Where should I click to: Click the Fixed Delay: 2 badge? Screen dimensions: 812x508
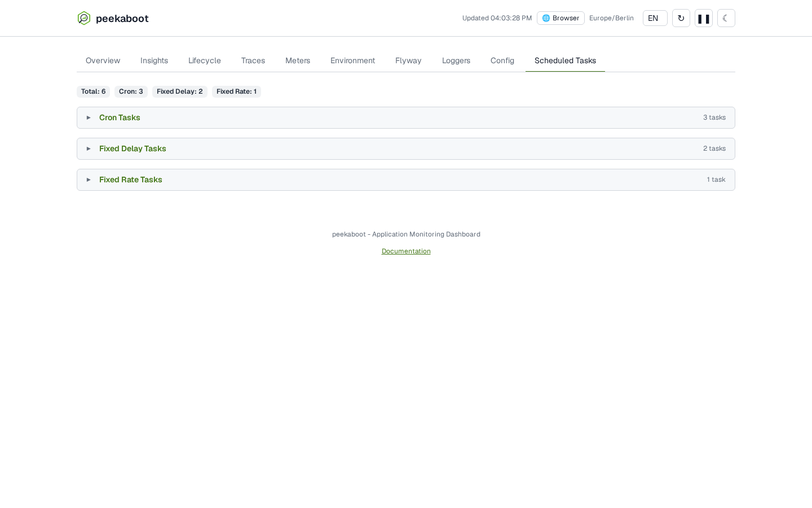(180, 91)
